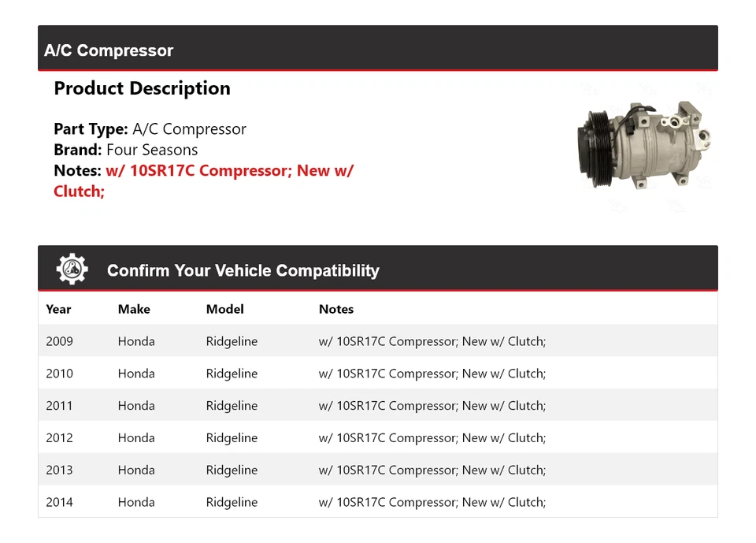Select the Product Description heading
The image size is (756, 543).
(x=142, y=88)
